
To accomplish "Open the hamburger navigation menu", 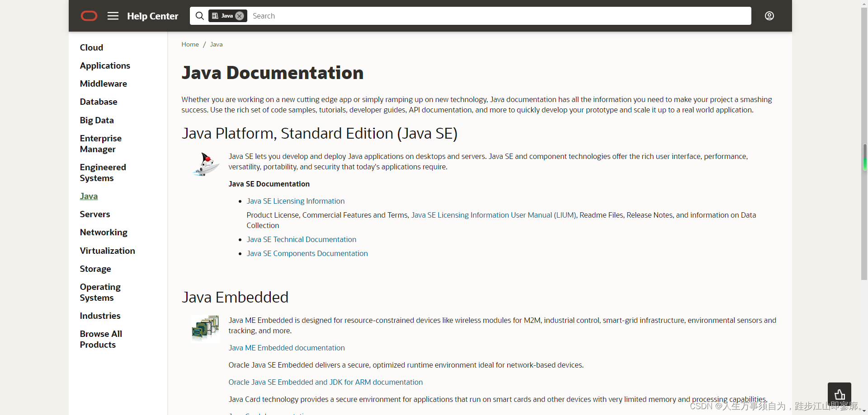I will tap(113, 16).
